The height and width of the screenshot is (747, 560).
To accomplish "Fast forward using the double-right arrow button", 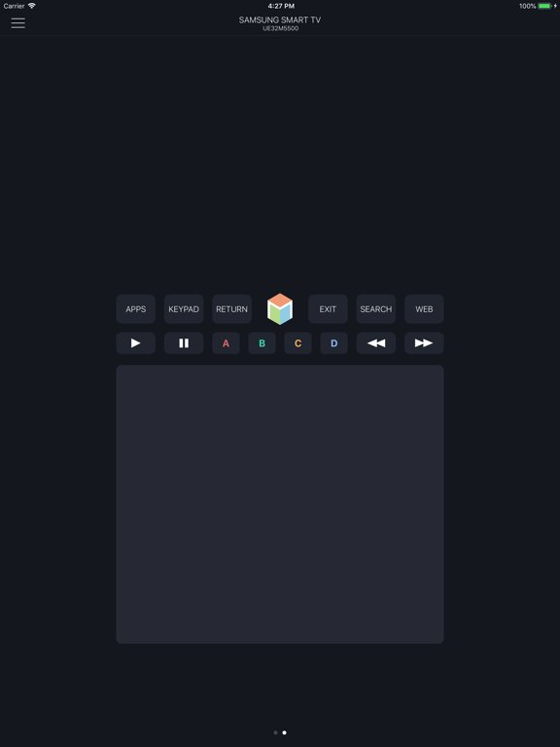I will (x=424, y=343).
